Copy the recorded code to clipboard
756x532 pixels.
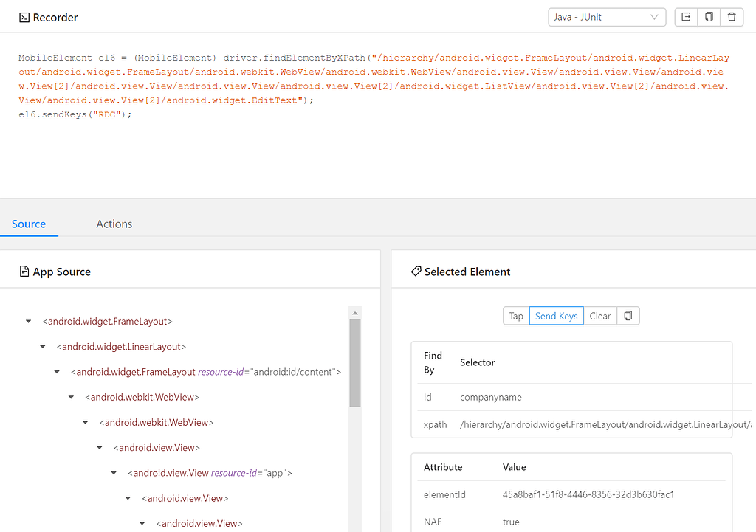coord(709,16)
